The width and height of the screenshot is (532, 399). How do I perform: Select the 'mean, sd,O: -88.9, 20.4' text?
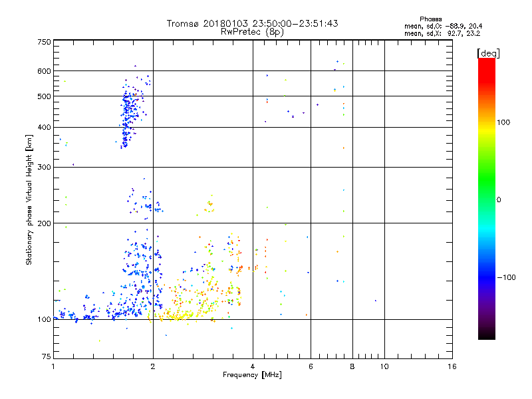tap(443, 26)
